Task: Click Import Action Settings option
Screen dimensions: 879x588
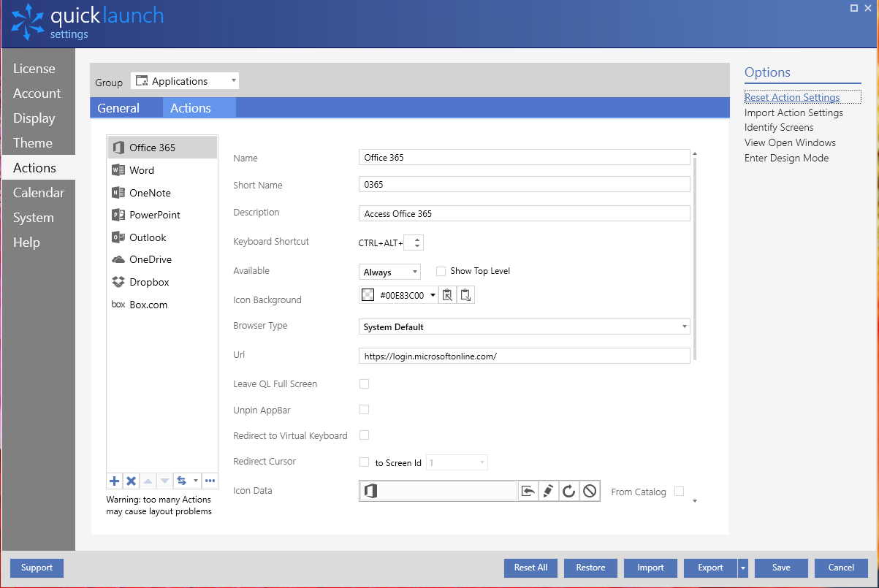Action: [x=794, y=112]
